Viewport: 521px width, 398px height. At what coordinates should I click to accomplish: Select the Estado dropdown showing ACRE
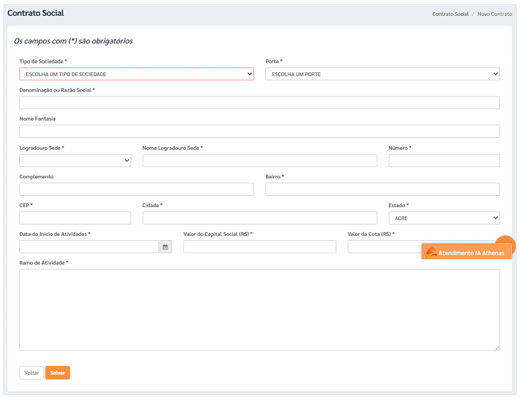click(x=444, y=218)
